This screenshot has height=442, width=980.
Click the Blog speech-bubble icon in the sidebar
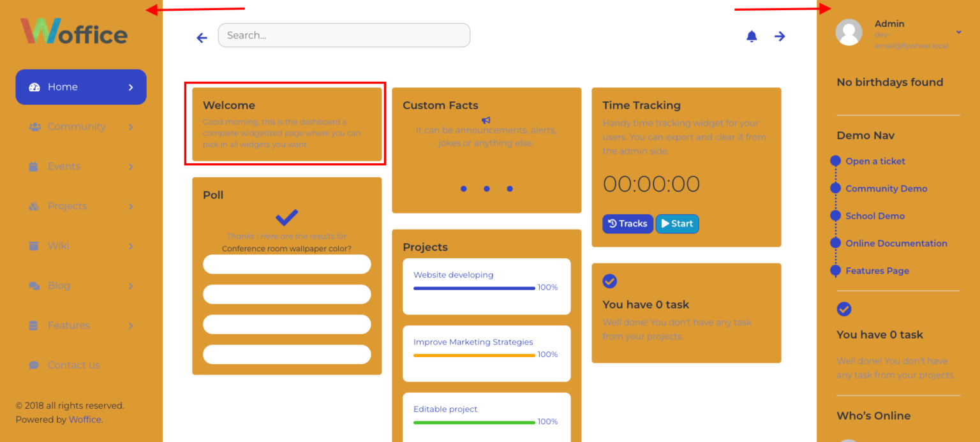tap(33, 286)
